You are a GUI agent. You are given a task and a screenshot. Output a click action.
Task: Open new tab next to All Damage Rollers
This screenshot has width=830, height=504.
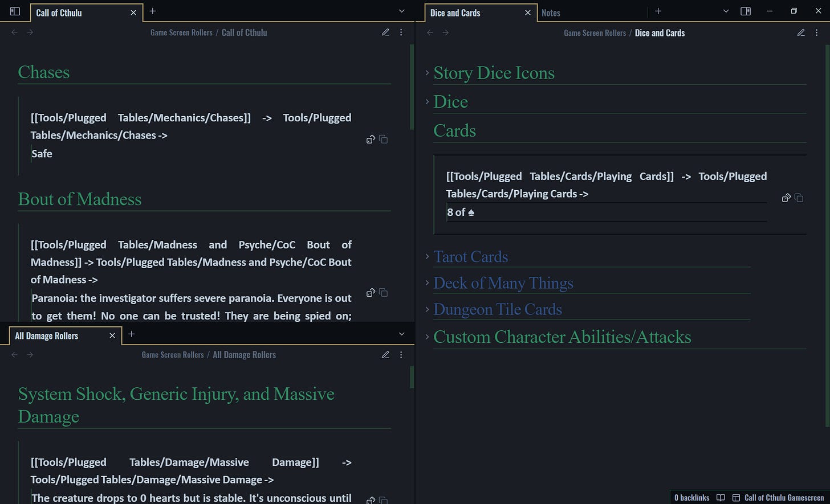pos(132,334)
